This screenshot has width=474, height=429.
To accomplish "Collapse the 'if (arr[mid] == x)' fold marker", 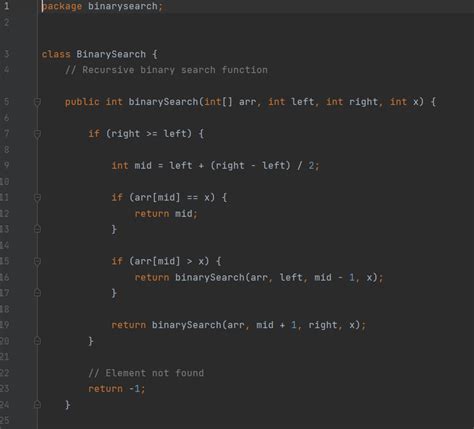I will [37, 198].
